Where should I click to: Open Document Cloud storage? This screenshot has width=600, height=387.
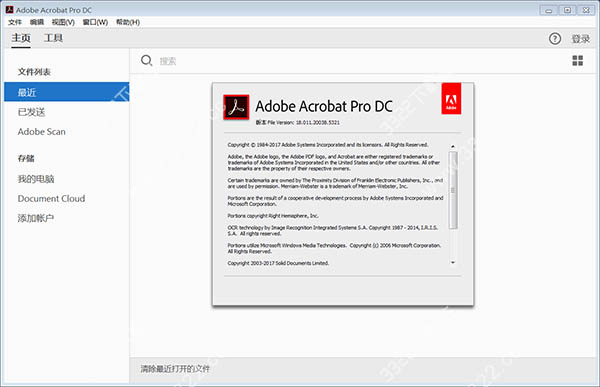coord(51,199)
